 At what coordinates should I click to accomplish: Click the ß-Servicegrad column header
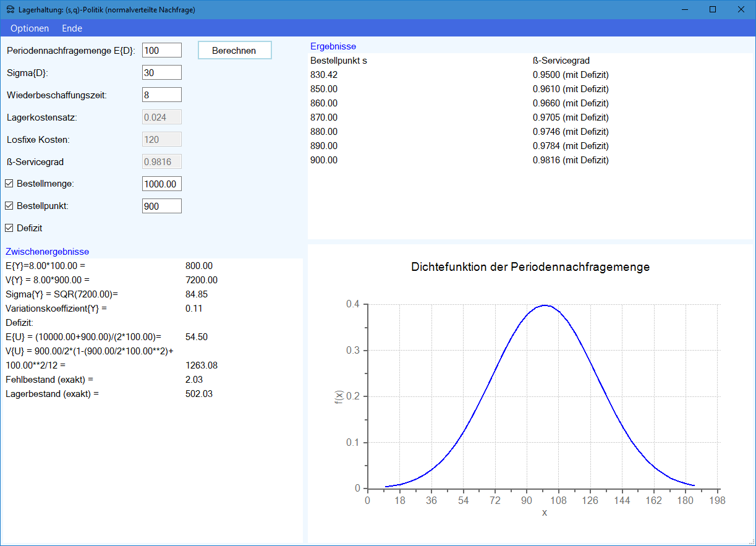[x=561, y=61]
